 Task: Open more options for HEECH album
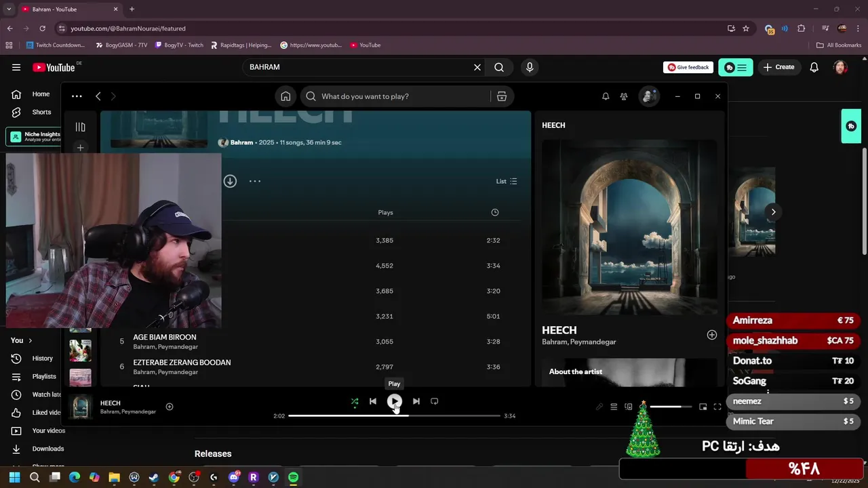[x=254, y=181]
